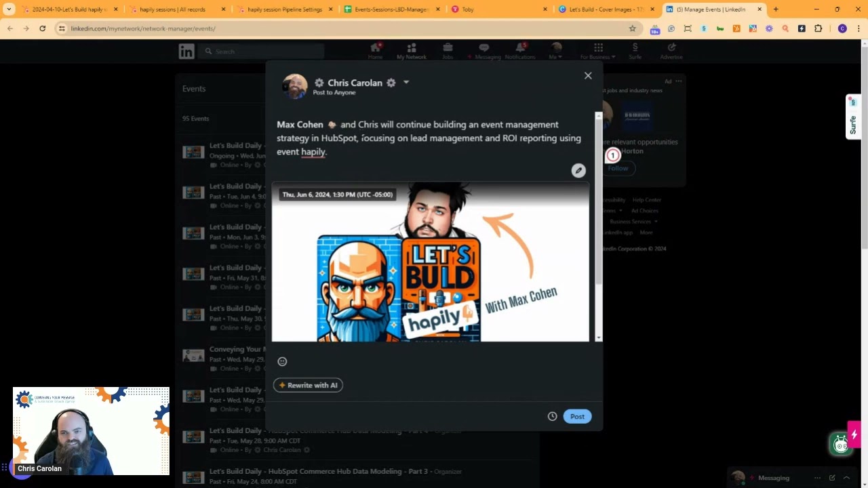Reload the current page
Image resolution: width=868 pixels, height=488 pixels.
pos(42,28)
